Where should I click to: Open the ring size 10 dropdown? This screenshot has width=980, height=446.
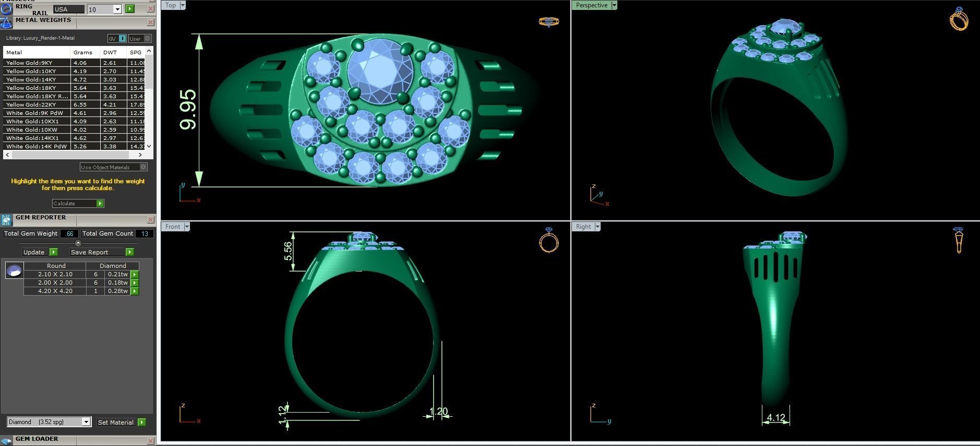[x=117, y=9]
